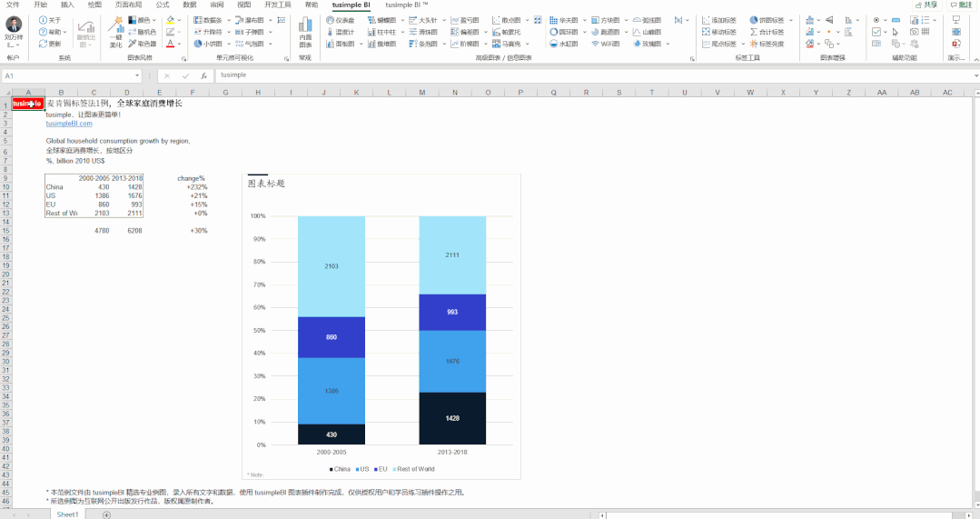The height and width of the screenshot is (519, 980).
Task: Open the Name Box dropdown arrow
Action: [137, 75]
